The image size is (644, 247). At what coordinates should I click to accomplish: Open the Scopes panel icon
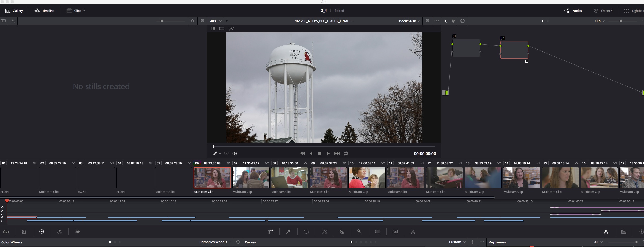pos(624,232)
